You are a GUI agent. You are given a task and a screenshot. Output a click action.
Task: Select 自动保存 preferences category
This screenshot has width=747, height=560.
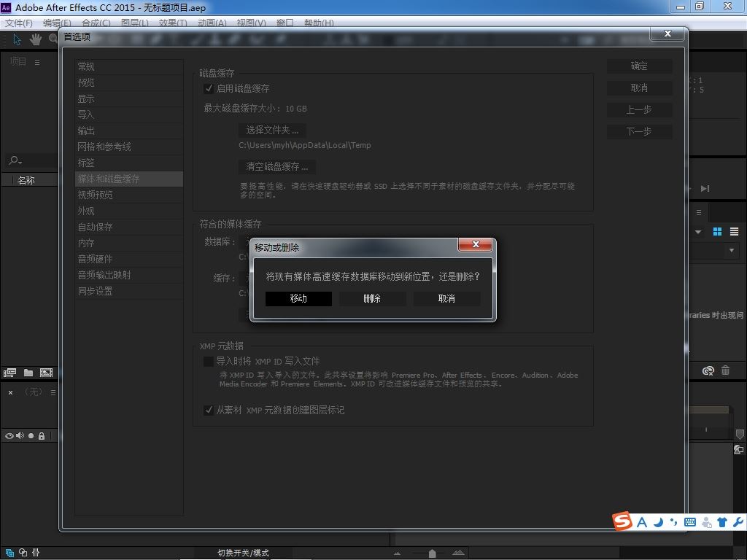click(129, 227)
